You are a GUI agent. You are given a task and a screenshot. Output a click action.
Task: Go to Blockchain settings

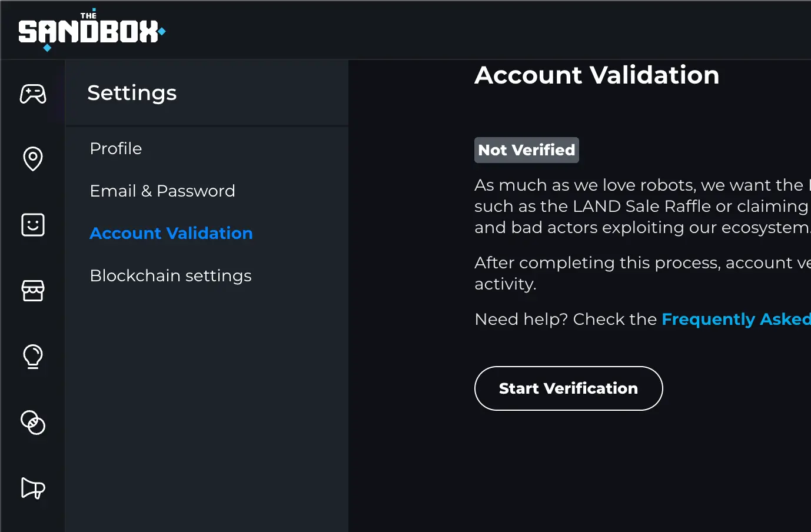tap(171, 276)
